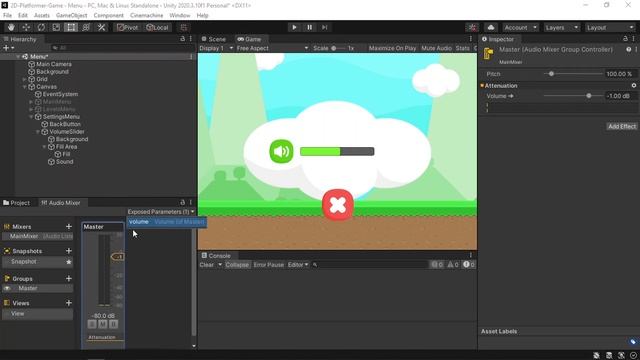Viewport: 640px width, 360px height.
Task: Select the Rotate tool
Action: coord(41,27)
